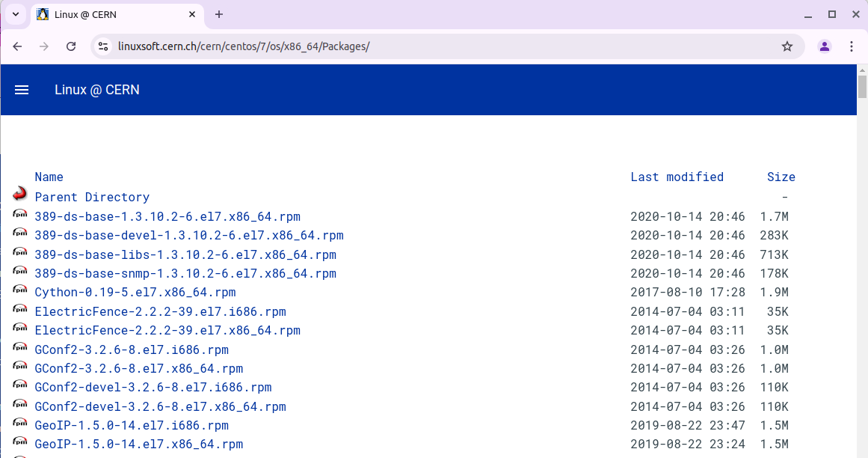868x458 pixels.
Task: Click the rpm icon beside 389-ds-base-1.3.10.2-6
Action: point(20,214)
